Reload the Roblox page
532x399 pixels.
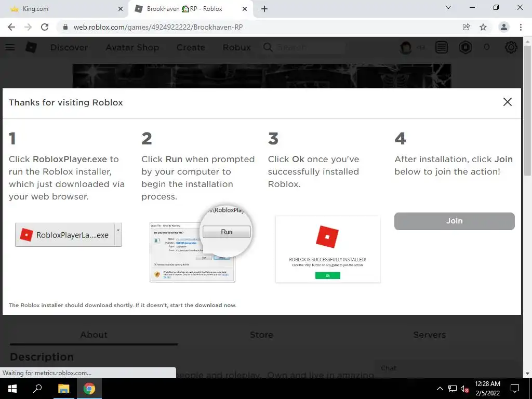[45, 27]
